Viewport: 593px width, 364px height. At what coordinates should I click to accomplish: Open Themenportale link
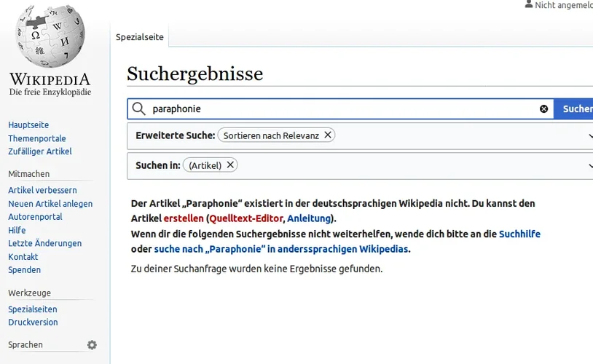37,138
